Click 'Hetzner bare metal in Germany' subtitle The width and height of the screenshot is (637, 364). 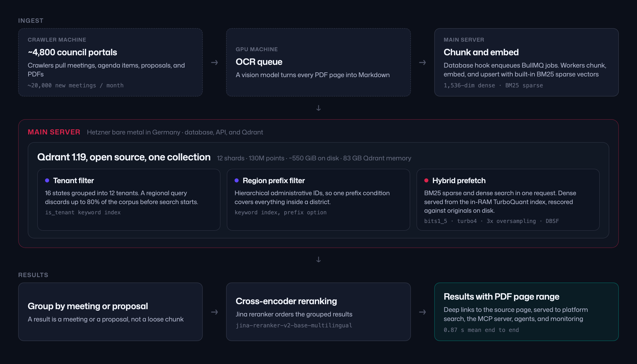coord(175,132)
